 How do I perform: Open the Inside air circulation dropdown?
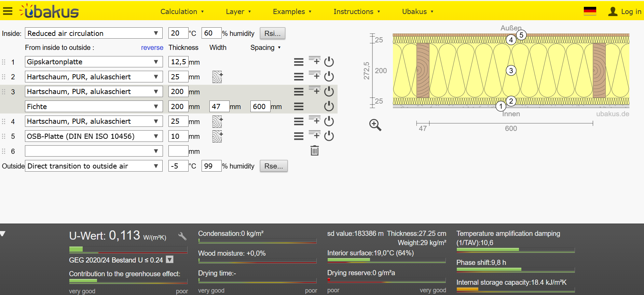click(x=93, y=33)
